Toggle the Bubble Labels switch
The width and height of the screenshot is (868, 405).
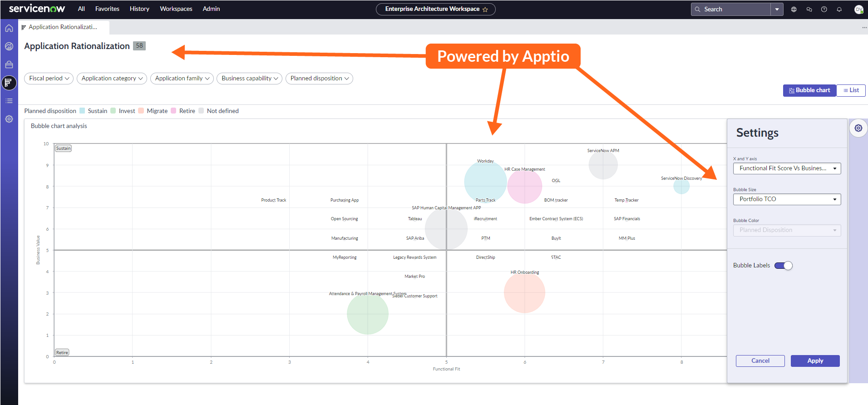[x=784, y=266]
